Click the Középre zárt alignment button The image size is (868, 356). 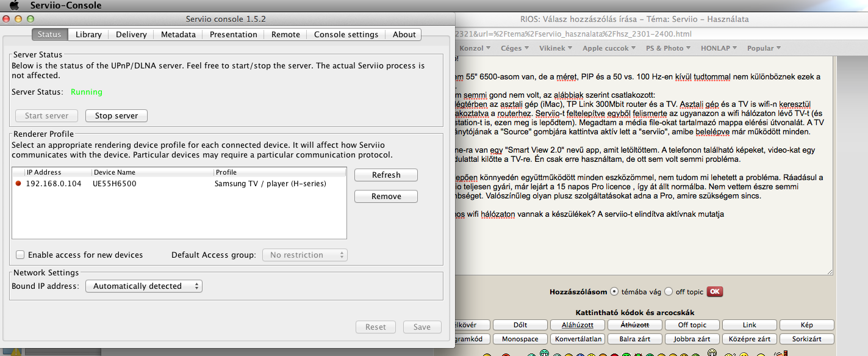(x=750, y=339)
